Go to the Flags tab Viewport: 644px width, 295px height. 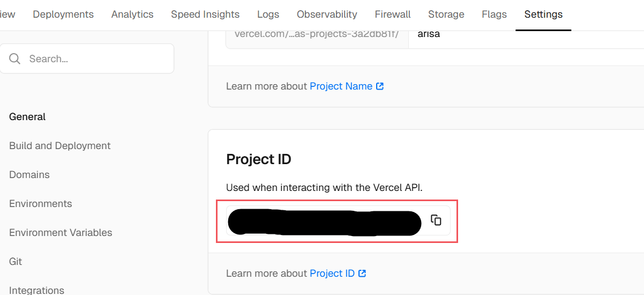point(494,14)
